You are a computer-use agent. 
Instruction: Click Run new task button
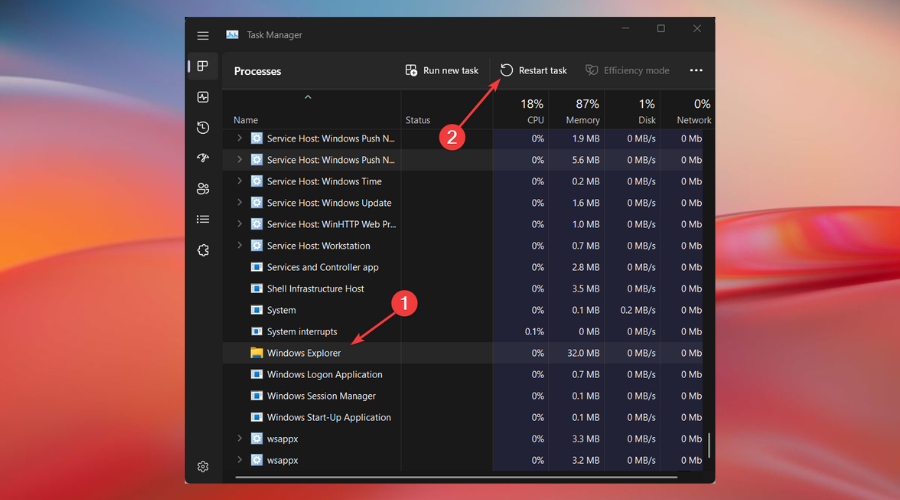442,71
